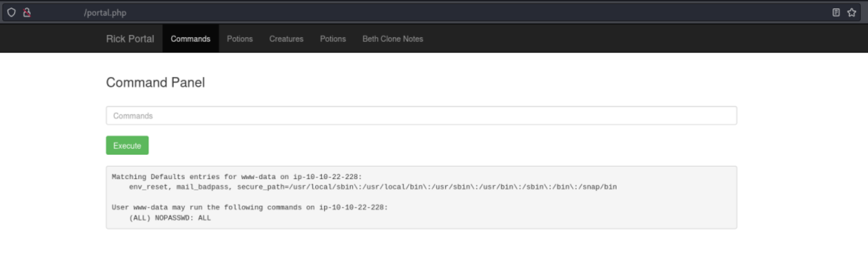Click the tracking protection shield icon
Screen dimensions: 868x253
pyautogui.click(x=11, y=12)
